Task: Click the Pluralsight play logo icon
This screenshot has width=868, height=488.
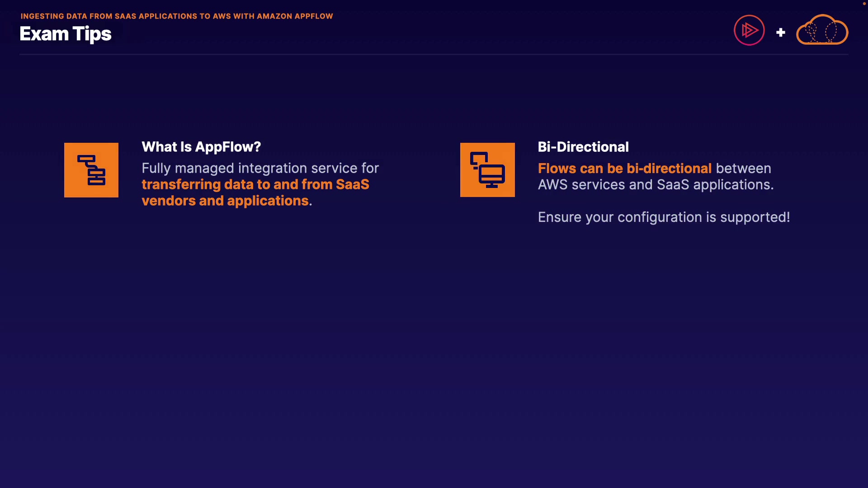Action: click(749, 30)
